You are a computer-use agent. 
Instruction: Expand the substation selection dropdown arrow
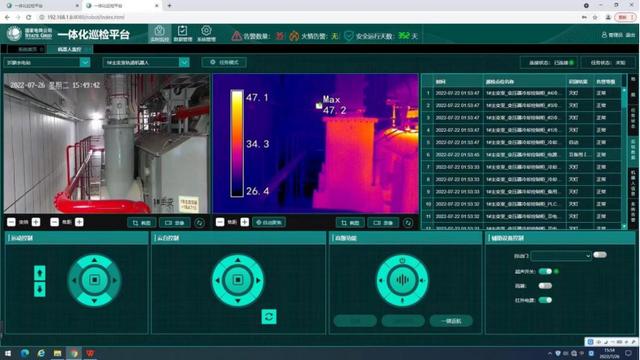click(x=85, y=62)
